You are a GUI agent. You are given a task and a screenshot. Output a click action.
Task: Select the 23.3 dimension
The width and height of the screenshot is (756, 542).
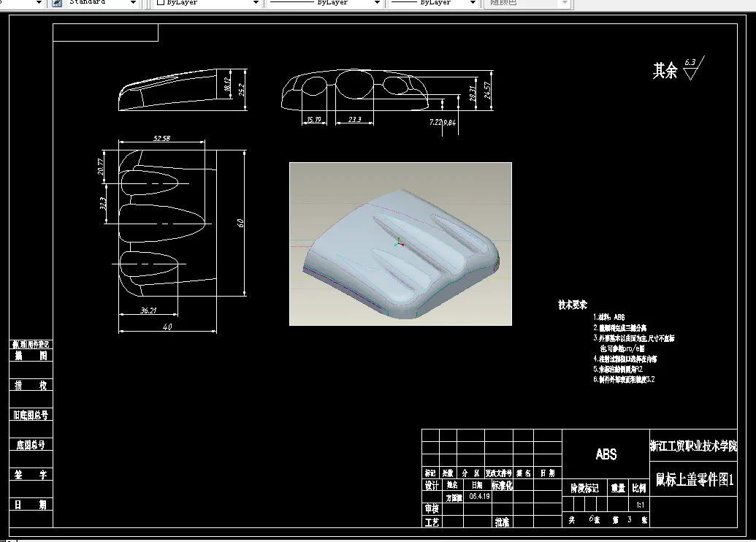click(x=354, y=119)
